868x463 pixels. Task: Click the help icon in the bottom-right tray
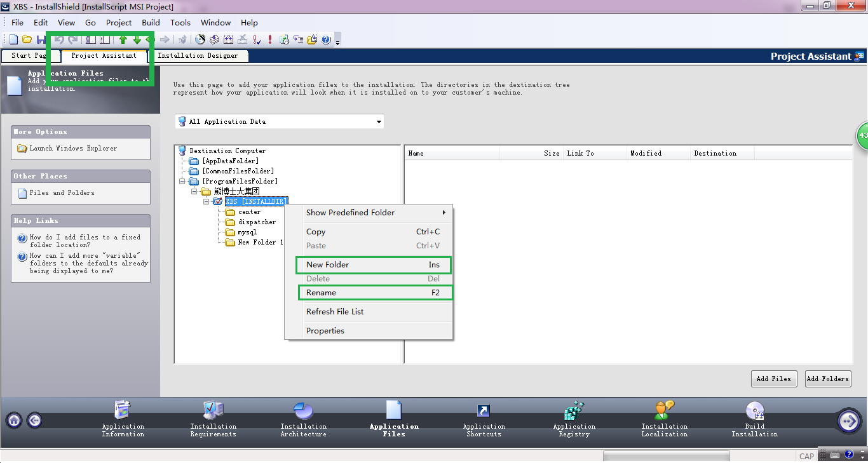849,454
